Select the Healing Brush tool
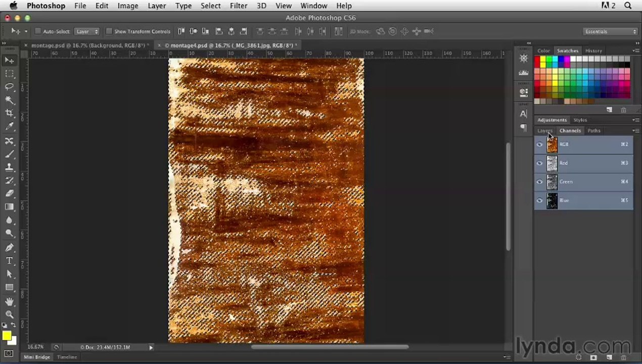Image resolution: width=642 pixels, height=364 pixels. click(x=9, y=141)
